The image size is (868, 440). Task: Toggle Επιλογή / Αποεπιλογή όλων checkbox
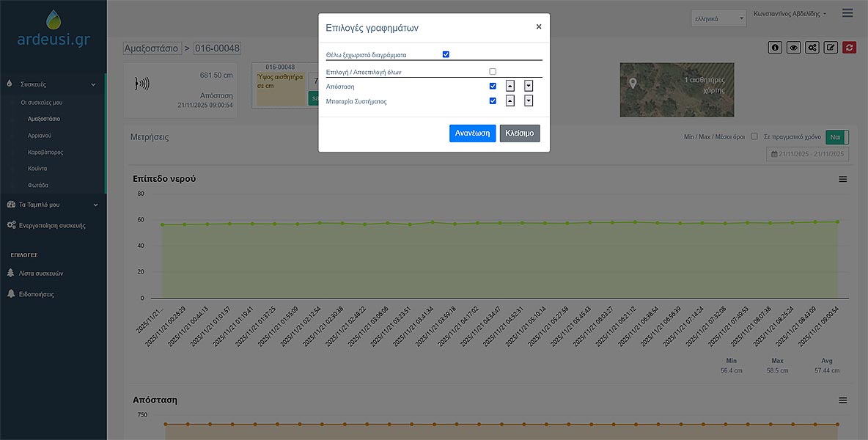493,72
